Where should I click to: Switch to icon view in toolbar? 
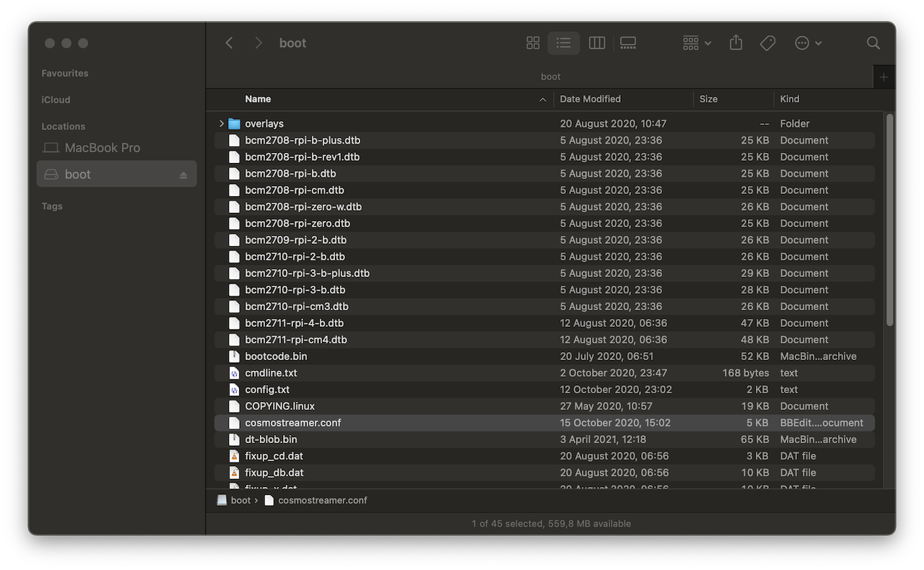tap(533, 43)
